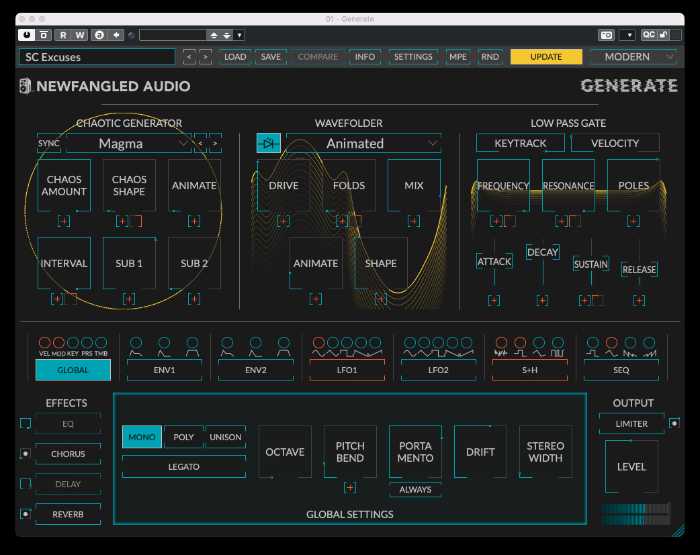Image resolution: width=700 pixels, height=555 pixels.
Task: Click the Drive modulation plus icon
Action: 283,221
